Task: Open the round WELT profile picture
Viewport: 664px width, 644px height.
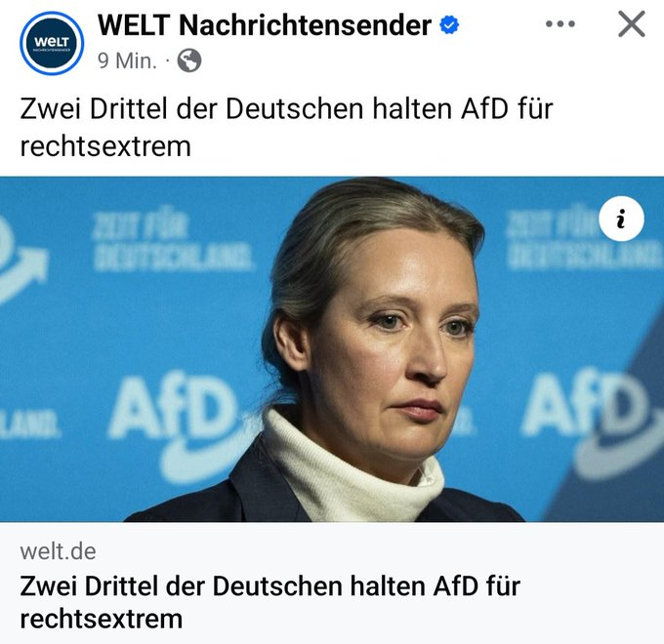Action: click(x=52, y=43)
